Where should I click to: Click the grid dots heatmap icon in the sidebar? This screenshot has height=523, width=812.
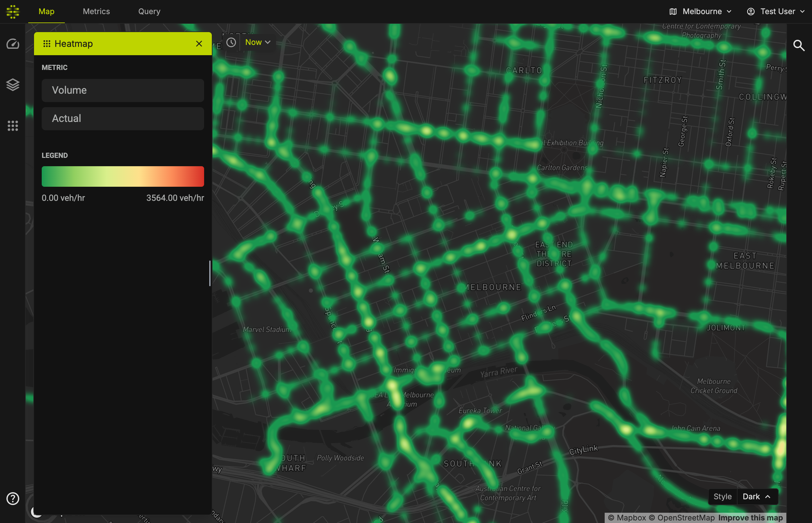coord(13,126)
